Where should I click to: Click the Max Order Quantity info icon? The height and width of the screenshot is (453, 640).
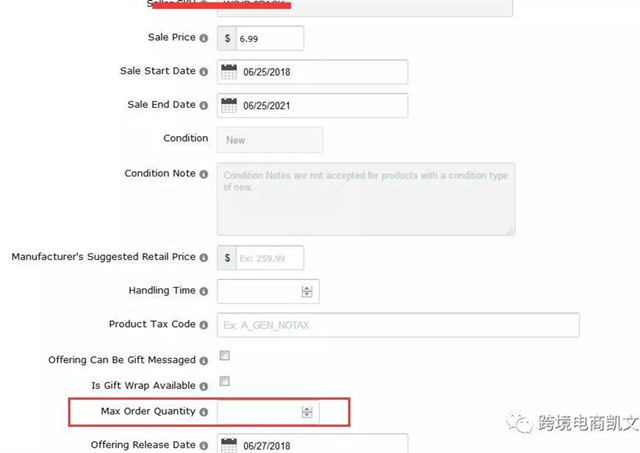pos(204,412)
